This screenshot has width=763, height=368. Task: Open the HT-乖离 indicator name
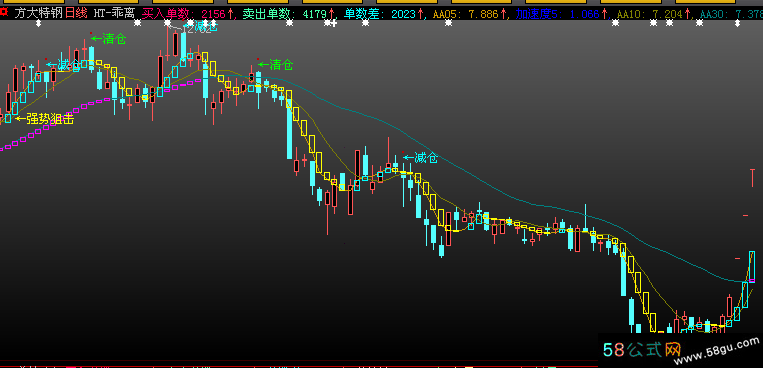tap(114, 13)
